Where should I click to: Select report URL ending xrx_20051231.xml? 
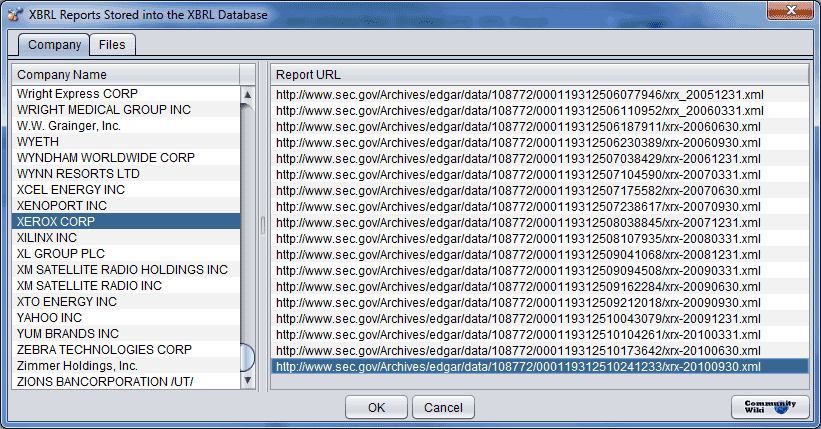pos(540,95)
